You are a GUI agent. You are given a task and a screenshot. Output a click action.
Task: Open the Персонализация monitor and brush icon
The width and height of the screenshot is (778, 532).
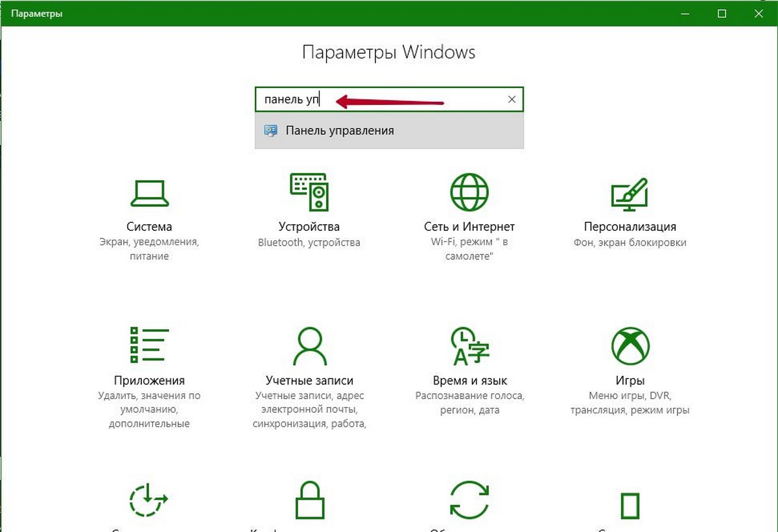point(630,194)
